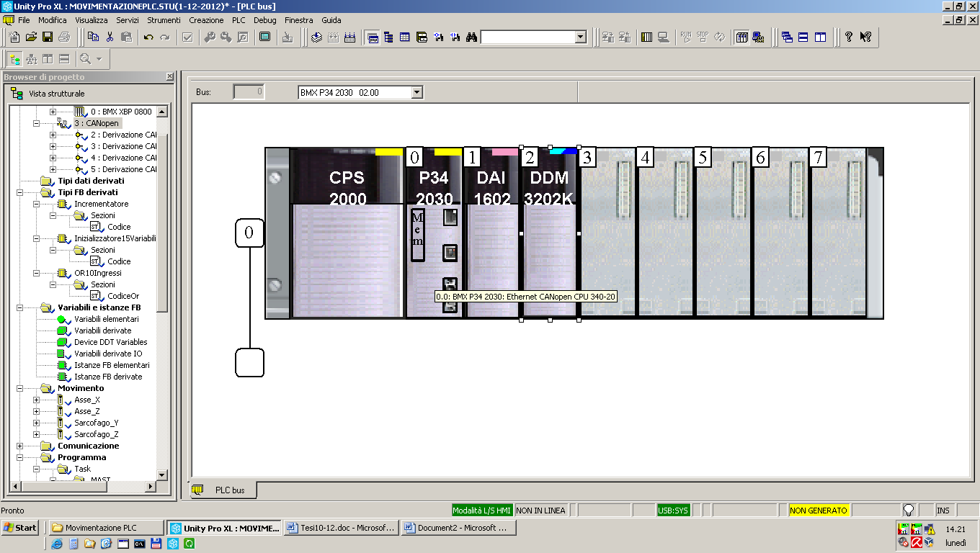Viewport: 980px width, 553px height.
Task: Click the Windows Start button
Action: coord(20,528)
